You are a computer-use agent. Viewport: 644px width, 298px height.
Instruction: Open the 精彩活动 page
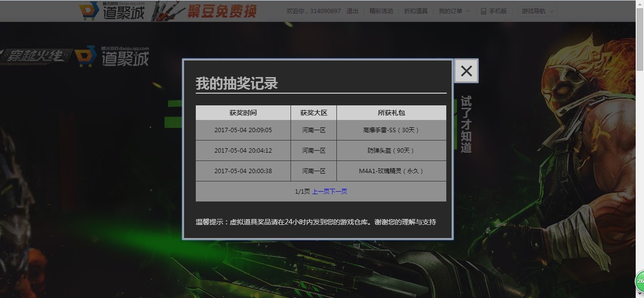381,11
